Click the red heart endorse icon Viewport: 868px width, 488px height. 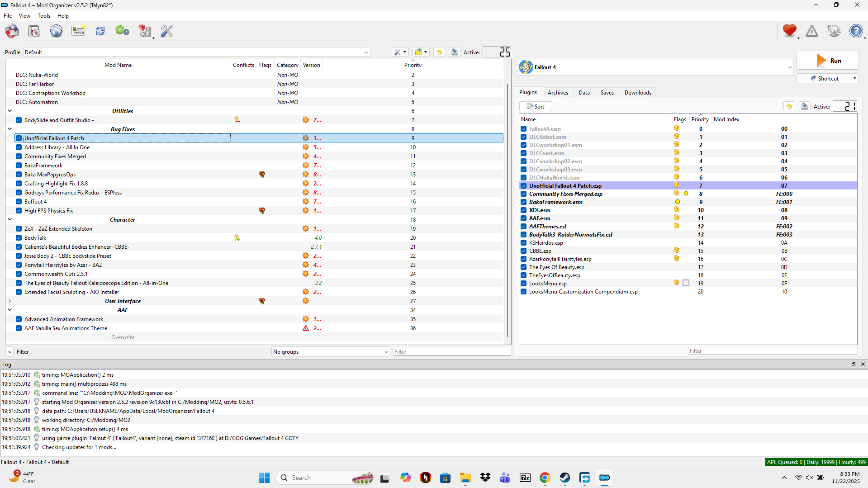tap(790, 31)
